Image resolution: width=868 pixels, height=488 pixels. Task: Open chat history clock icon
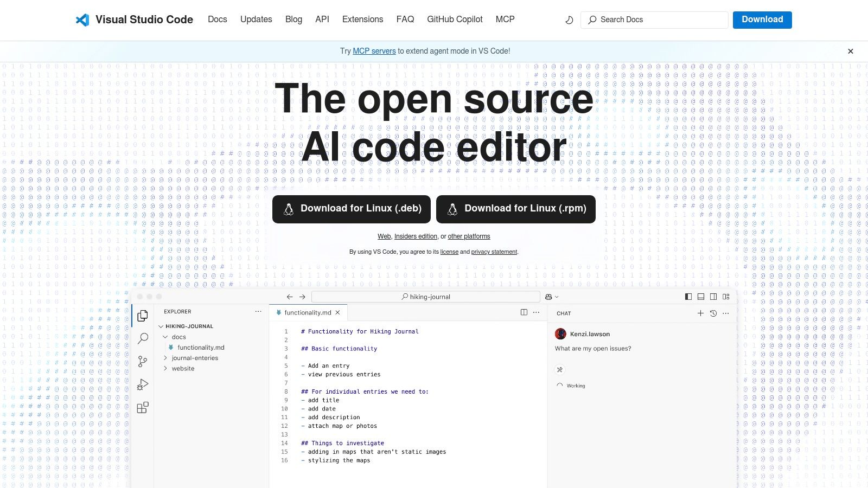713,313
